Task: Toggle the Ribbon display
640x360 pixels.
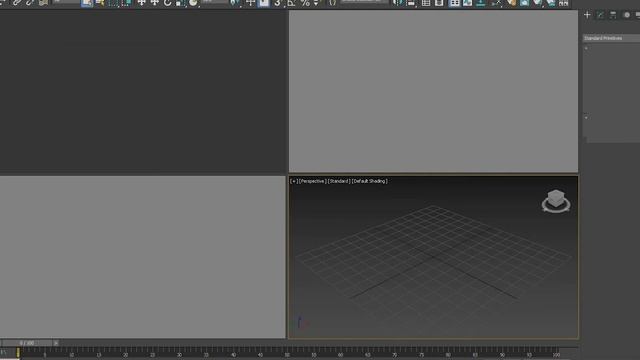Action: pyautogui.click(x=454, y=3)
